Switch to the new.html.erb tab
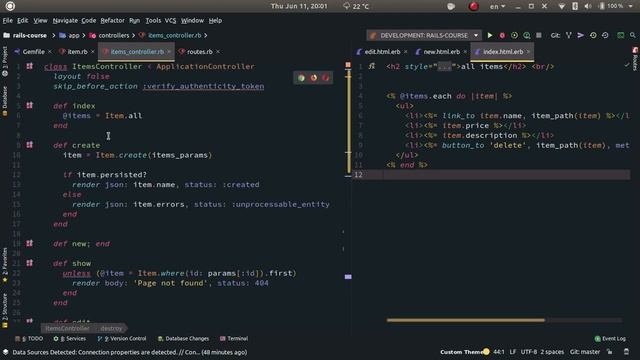640x360 pixels. pos(441,52)
